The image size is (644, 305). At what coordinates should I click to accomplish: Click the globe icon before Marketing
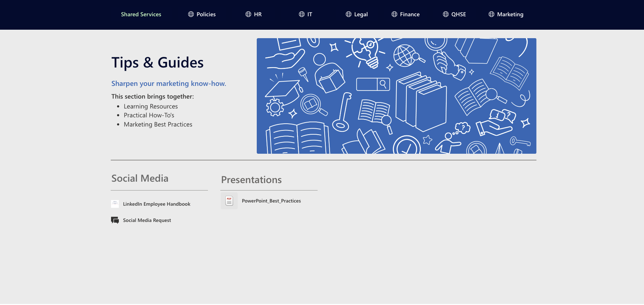pos(492,14)
